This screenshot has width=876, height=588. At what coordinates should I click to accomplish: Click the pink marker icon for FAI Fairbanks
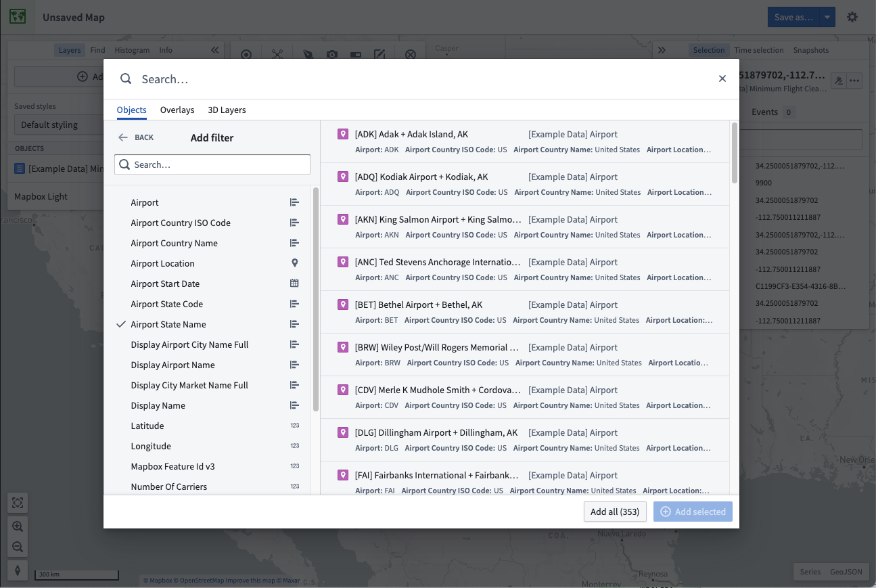click(x=342, y=475)
